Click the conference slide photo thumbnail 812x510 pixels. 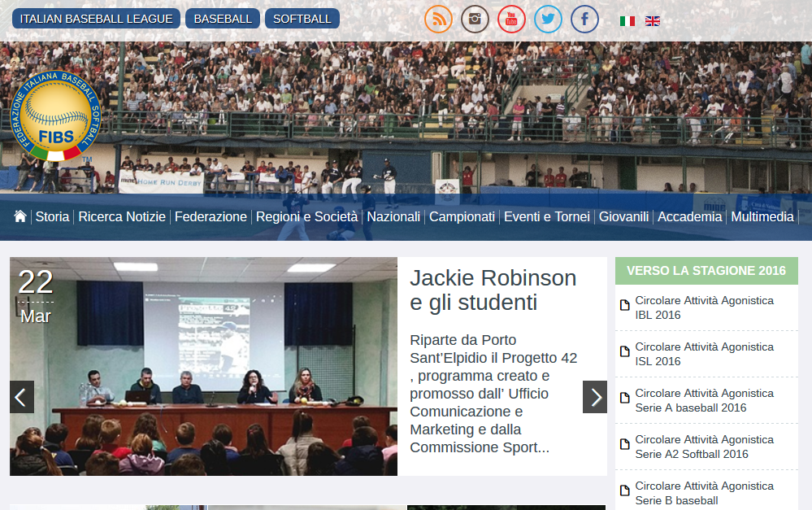tap(203, 366)
